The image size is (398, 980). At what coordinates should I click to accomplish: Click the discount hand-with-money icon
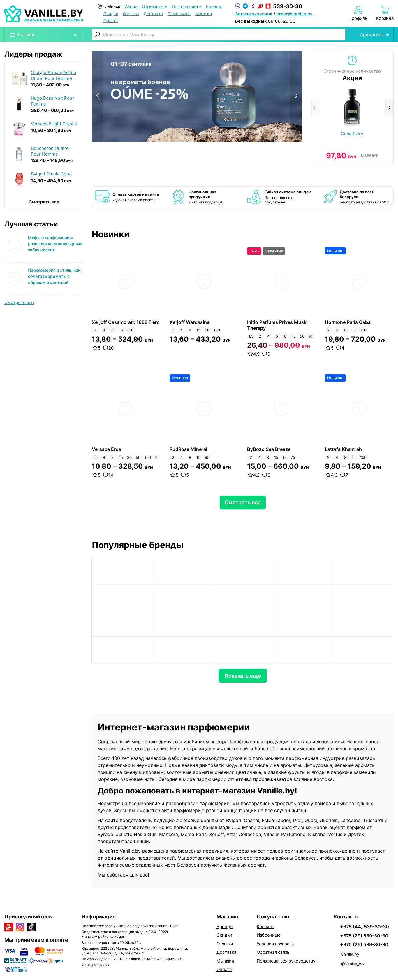254,197
